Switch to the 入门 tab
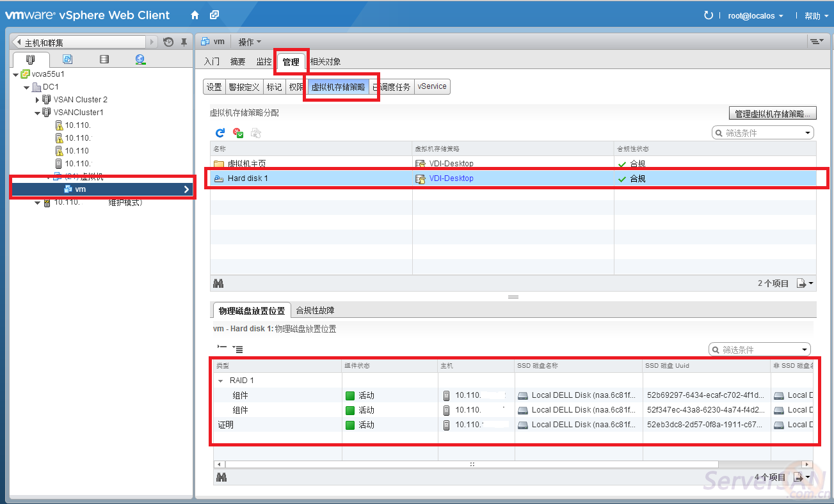 click(x=212, y=62)
